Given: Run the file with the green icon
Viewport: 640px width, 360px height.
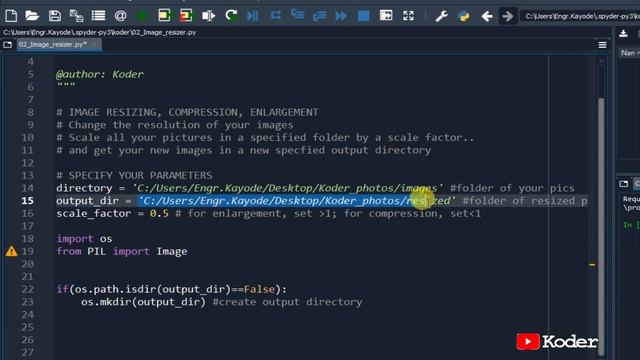Looking at the screenshot, I should tap(142, 16).
